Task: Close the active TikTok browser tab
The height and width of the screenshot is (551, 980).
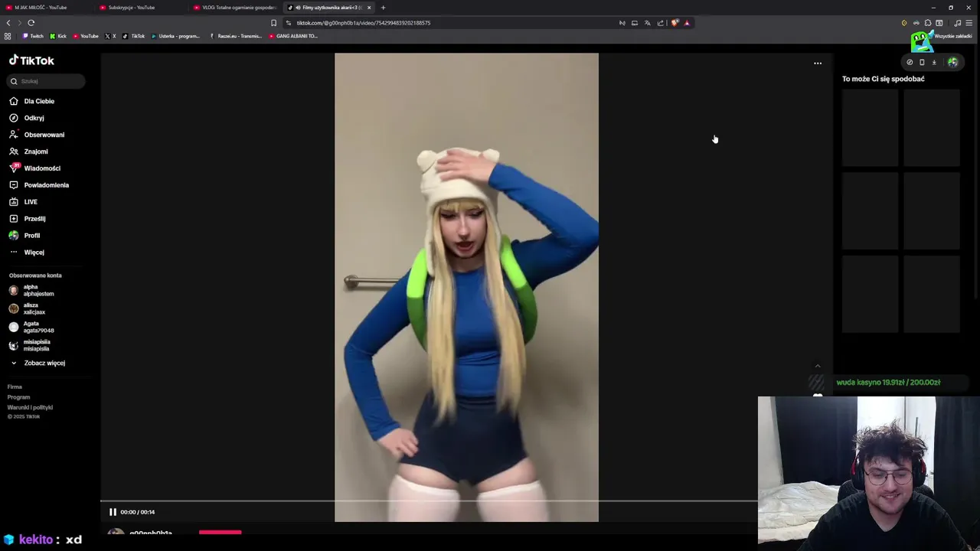Action: [x=369, y=8]
